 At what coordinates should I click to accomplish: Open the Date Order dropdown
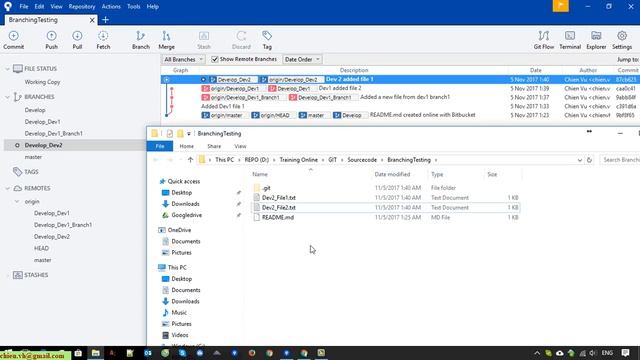(x=302, y=59)
